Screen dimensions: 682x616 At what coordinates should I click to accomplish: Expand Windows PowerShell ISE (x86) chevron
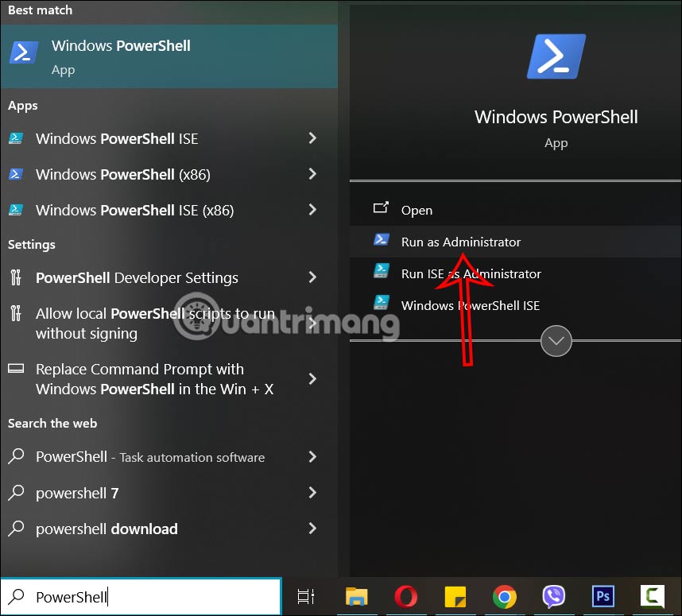click(x=312, y=210)
